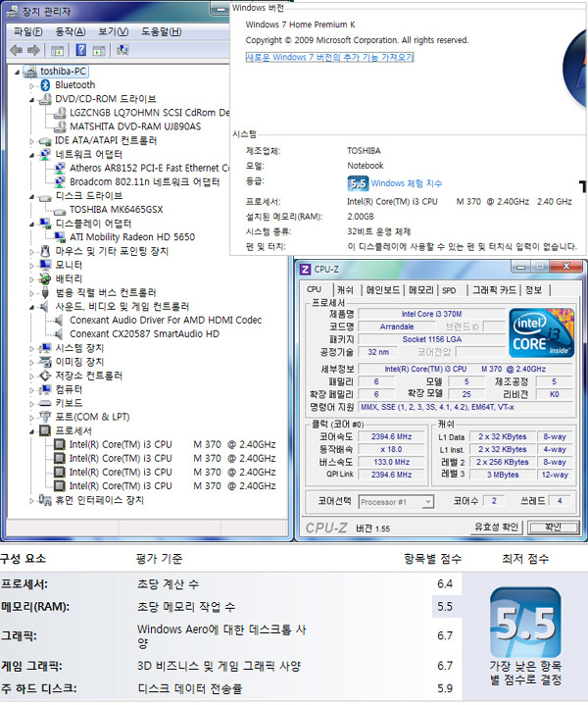Screen dimensions: 588x705
Task: Click the 모니터 category icon
Action: coord(45,265)
